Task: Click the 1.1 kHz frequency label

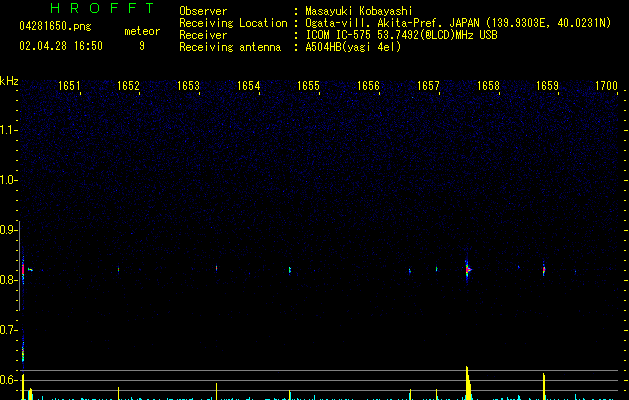Action: point(8,130)
